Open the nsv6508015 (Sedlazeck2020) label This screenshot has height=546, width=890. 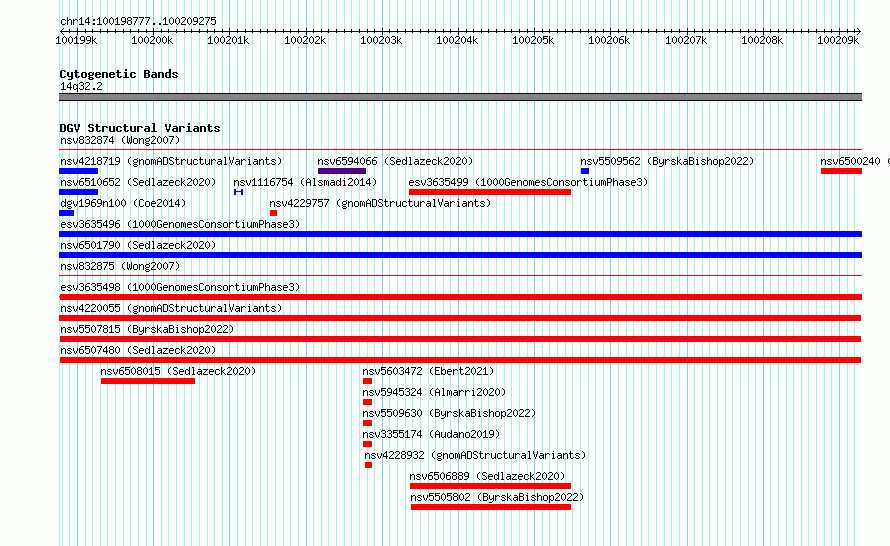178,371
